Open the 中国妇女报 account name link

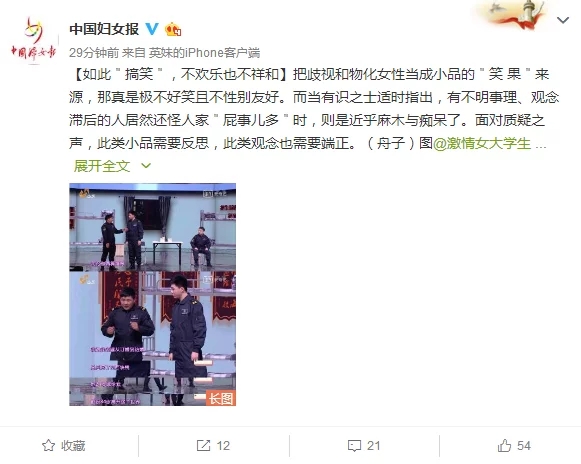click(x=104, y=29)
